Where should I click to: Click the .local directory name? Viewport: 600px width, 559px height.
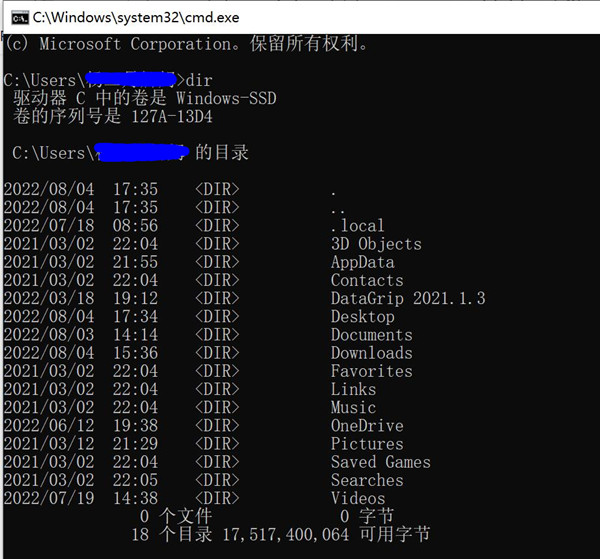[x=357, y=226]
